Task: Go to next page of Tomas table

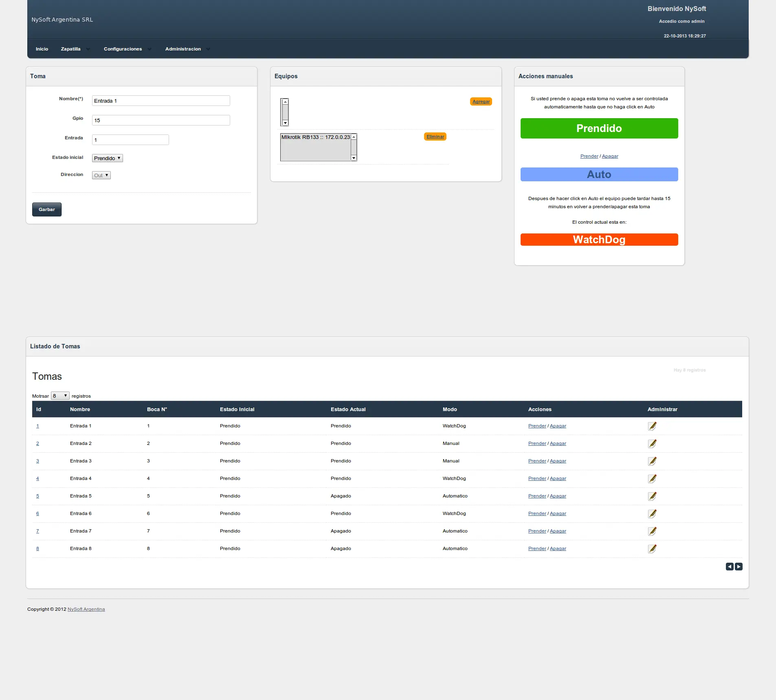Action: [x=739, y=566]
